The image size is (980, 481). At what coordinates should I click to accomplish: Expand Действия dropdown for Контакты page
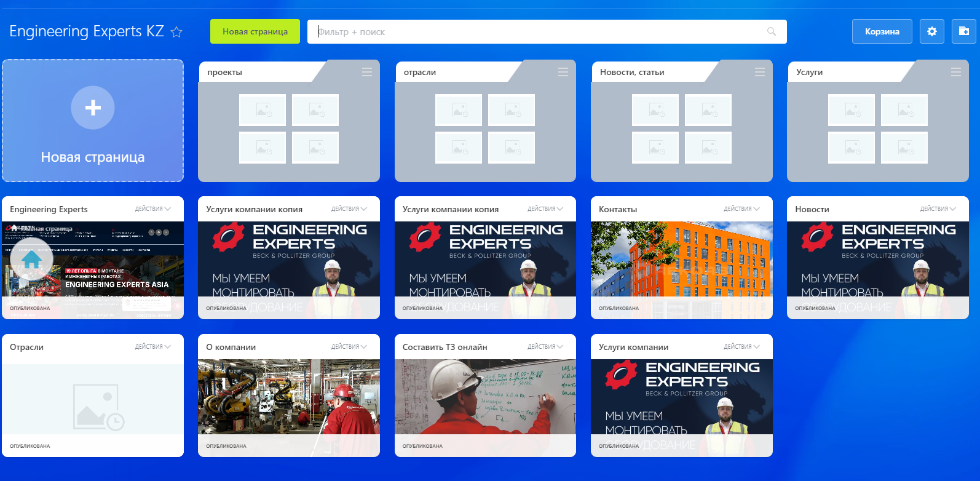[741, 209]
